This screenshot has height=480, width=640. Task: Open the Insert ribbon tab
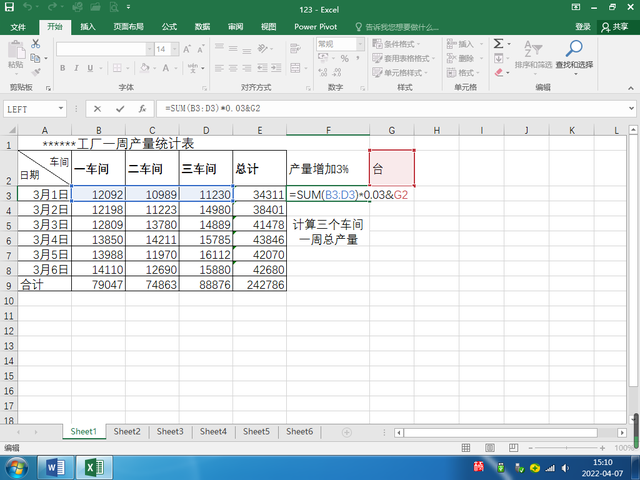88,27
